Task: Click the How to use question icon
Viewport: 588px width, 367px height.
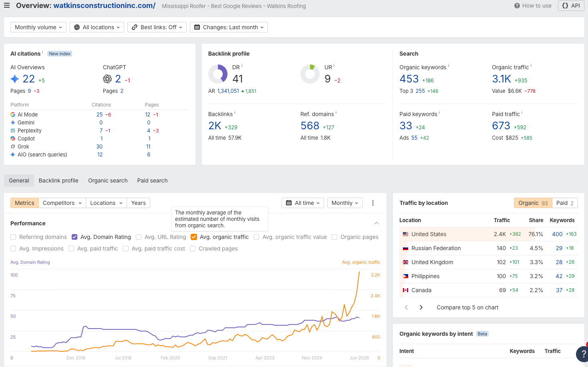Action: click(517, 6)
